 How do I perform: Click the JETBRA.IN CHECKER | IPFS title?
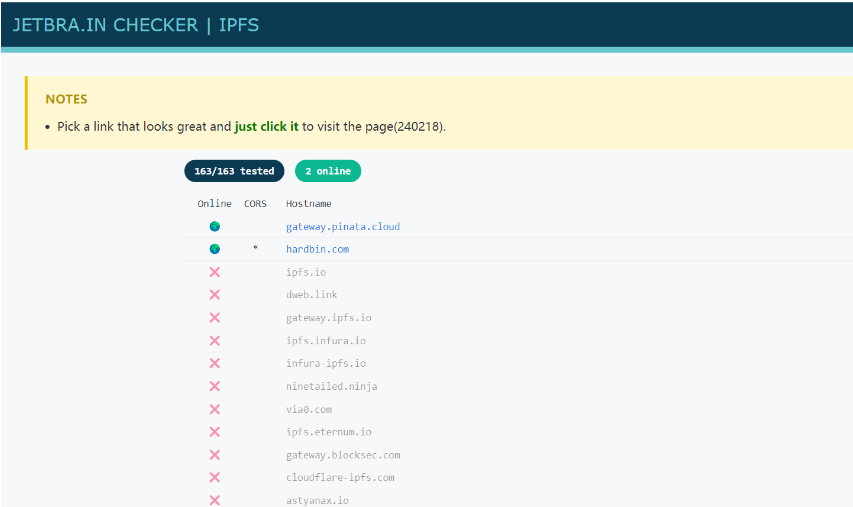pos(135,25)
